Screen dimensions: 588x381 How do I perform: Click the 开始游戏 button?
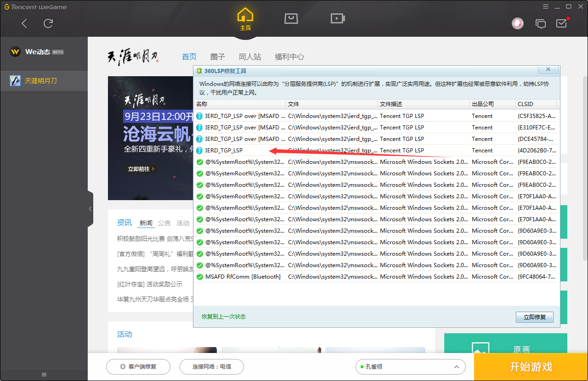pyautogui.click(x=531, y=367)
